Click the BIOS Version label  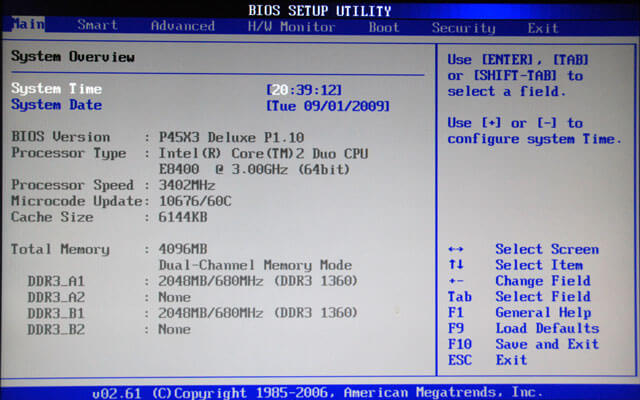tap(60, 137)
